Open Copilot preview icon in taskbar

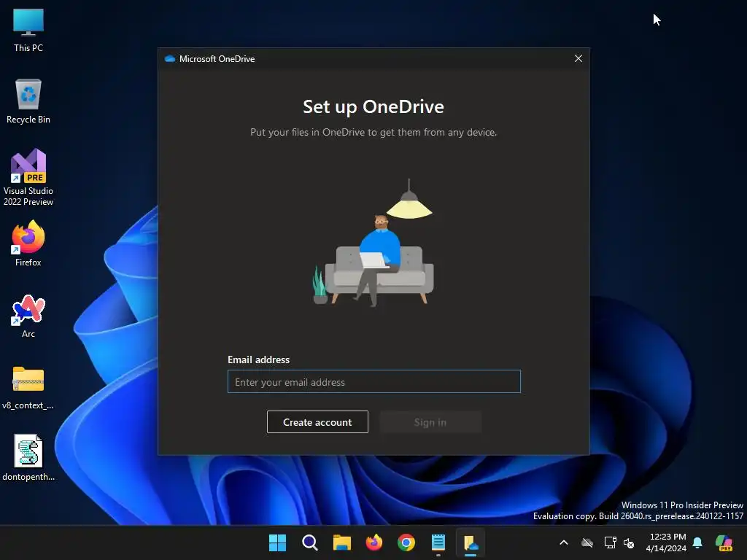[x=724, y=542]
